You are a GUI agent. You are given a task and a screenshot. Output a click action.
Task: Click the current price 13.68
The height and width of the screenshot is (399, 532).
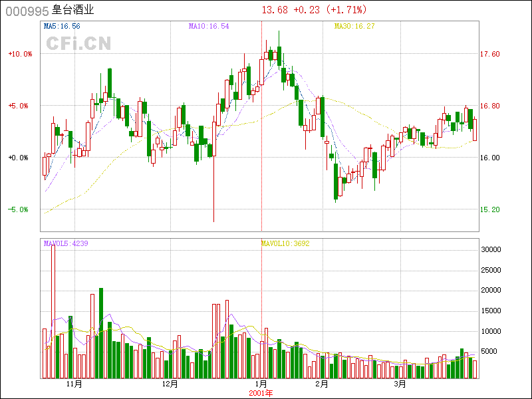(x=275, y=10)
